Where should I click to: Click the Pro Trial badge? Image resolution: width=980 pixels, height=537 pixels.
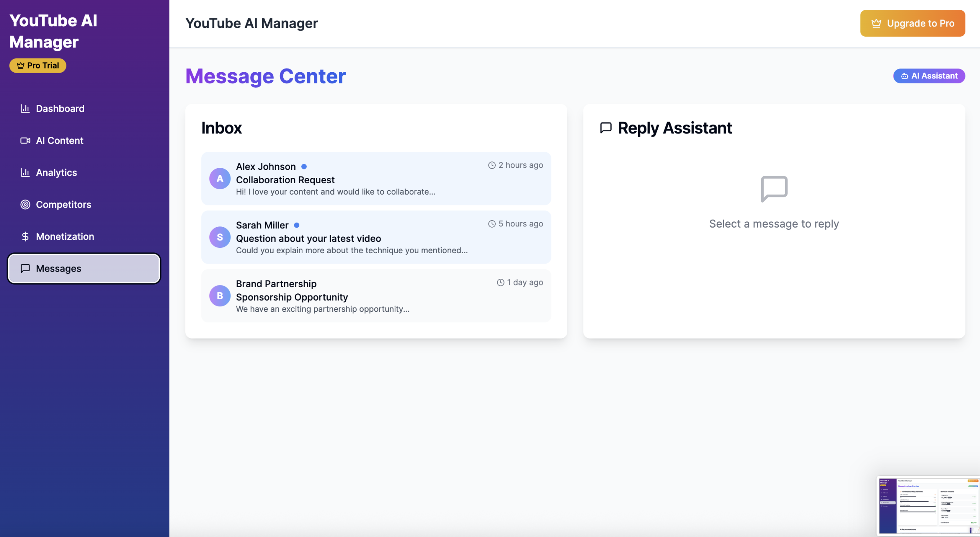click(x=38, y=65)
